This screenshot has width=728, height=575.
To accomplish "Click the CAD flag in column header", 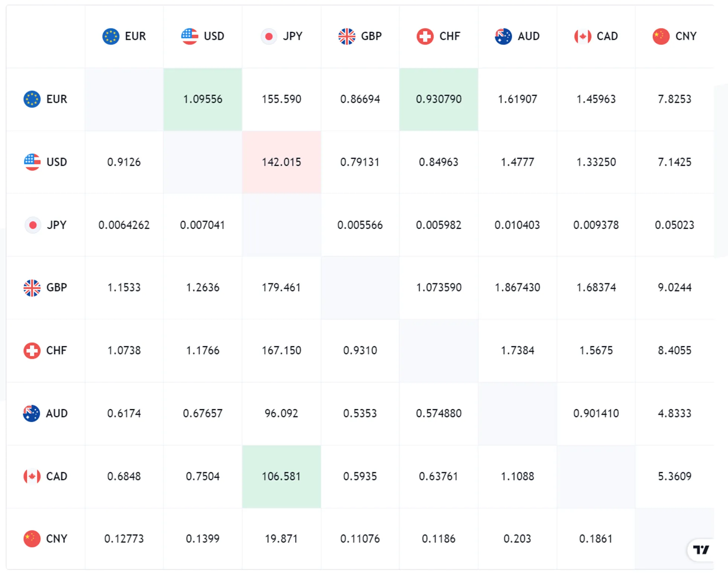I will coord(583,36).
